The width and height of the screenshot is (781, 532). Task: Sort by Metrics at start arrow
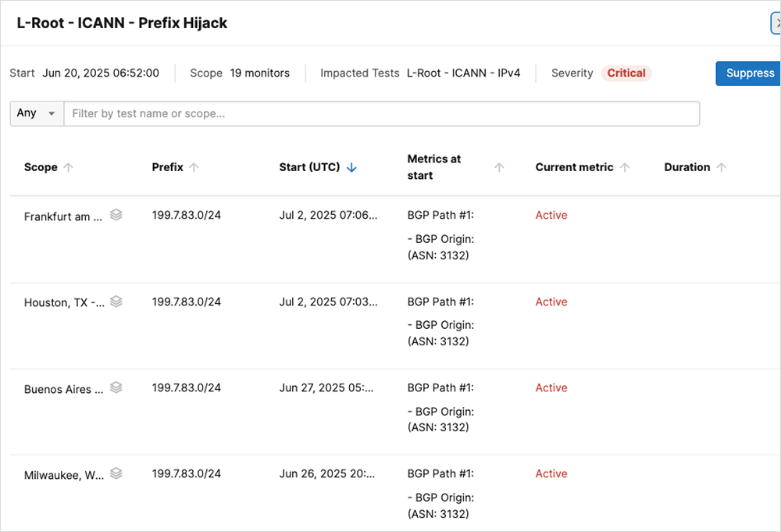[x=499, y=167]
